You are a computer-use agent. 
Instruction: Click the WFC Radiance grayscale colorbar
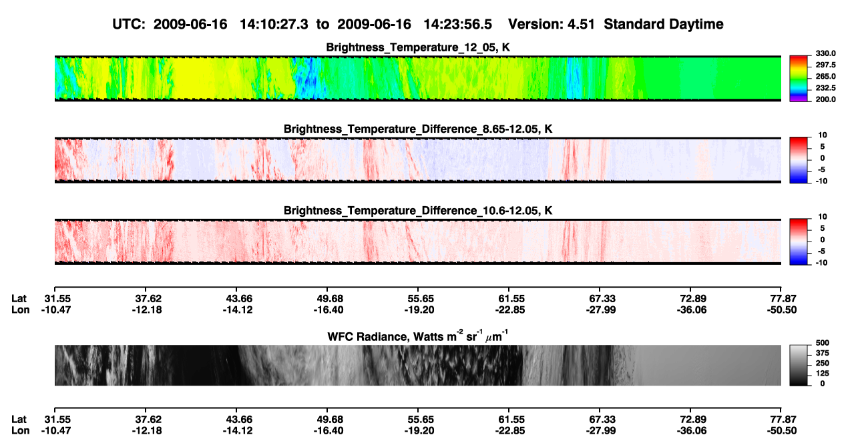(799, 365)
